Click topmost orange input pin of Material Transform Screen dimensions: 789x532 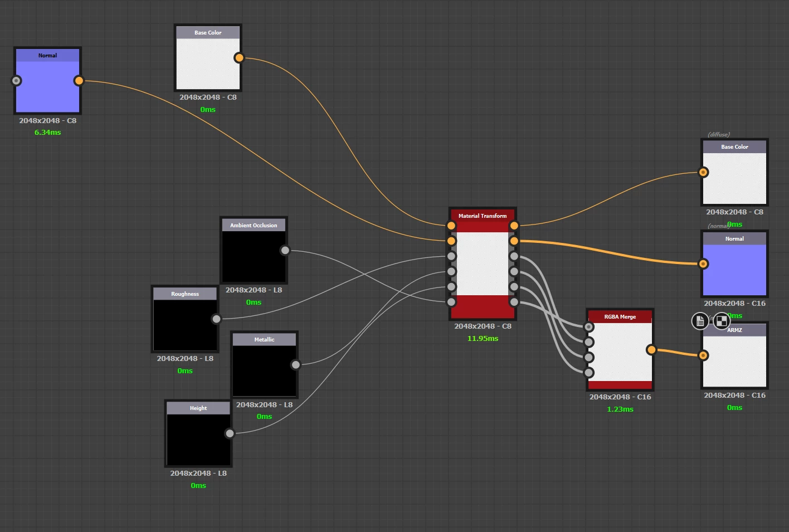tap(451, 226)
